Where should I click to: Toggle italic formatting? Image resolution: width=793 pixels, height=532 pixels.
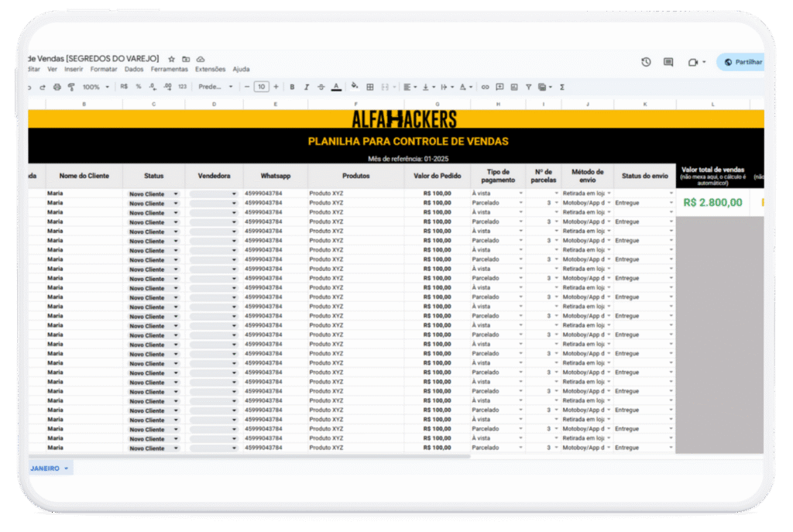click(307, 87)
